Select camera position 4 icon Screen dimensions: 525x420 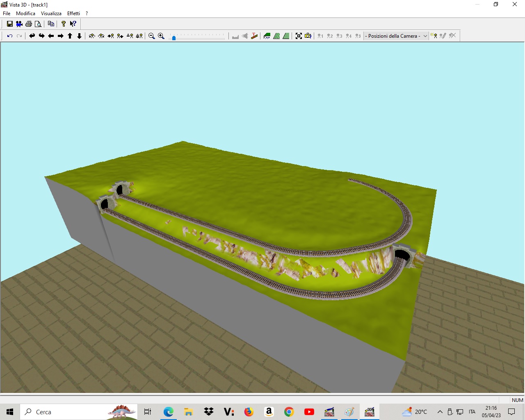coord(349,36)
